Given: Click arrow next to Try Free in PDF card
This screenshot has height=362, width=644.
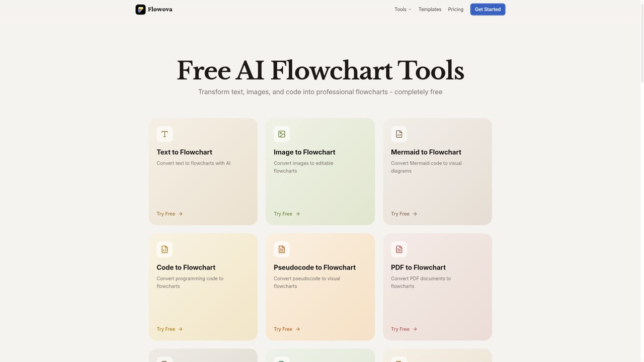Looking at the screenshot, I should point(415,329).
